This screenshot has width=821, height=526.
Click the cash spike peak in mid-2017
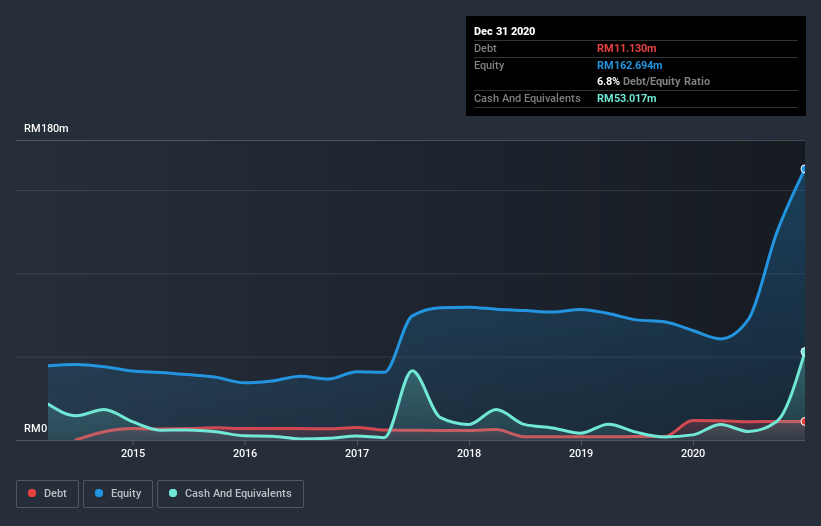click(x=413, y=371)
